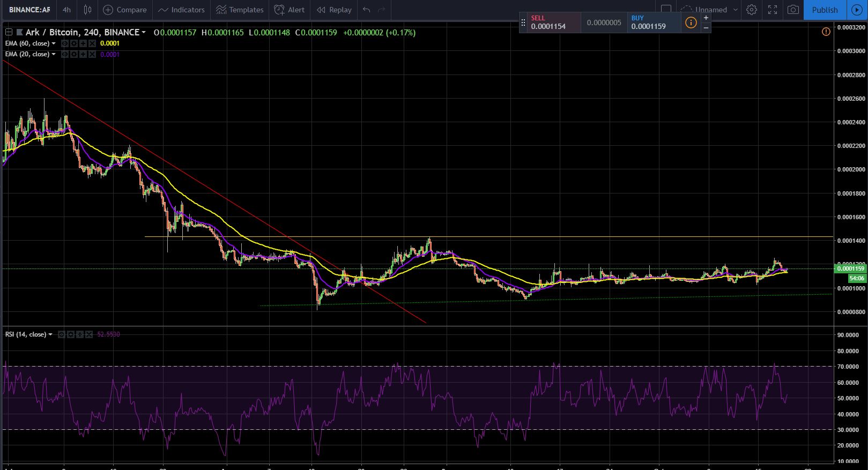Viewport: 868px width, 470px height.
Task: Click the plus button on trading panel
Action: [706, 17]
